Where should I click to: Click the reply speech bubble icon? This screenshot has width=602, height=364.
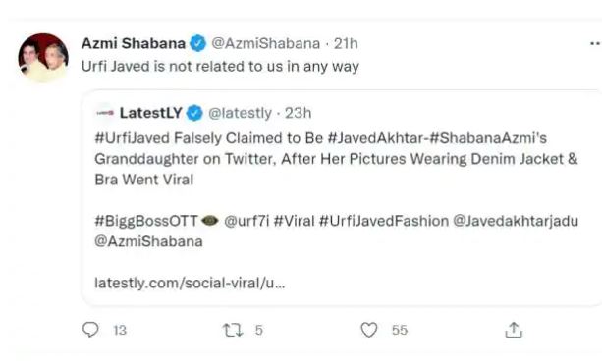90,330
